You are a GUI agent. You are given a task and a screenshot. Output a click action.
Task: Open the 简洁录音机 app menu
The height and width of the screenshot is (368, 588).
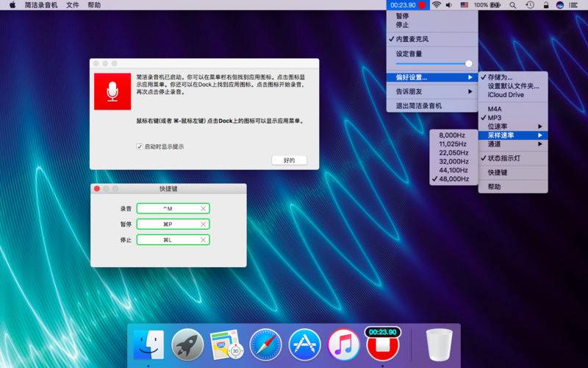pyautogui.click(x=41, y=5)
